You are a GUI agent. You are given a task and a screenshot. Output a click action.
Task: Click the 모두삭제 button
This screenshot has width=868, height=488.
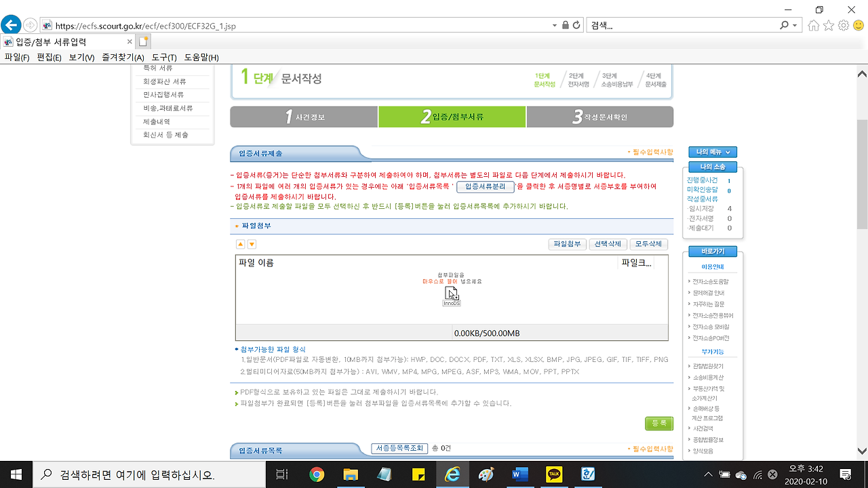(648, 244)
